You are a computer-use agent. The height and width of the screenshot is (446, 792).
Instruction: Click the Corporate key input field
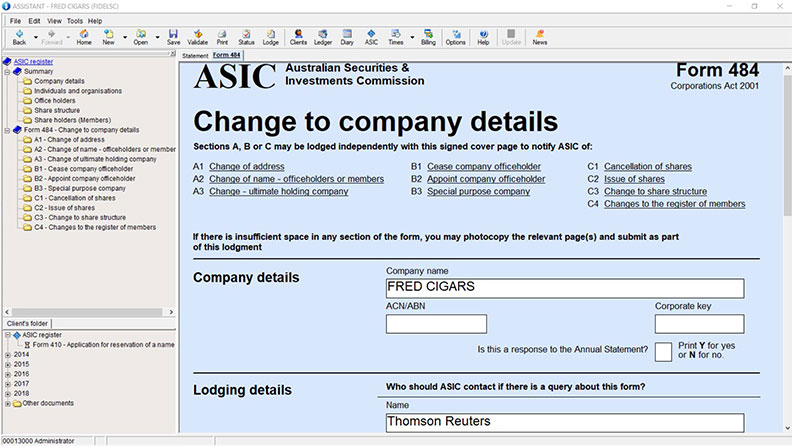tap(699, 324)
